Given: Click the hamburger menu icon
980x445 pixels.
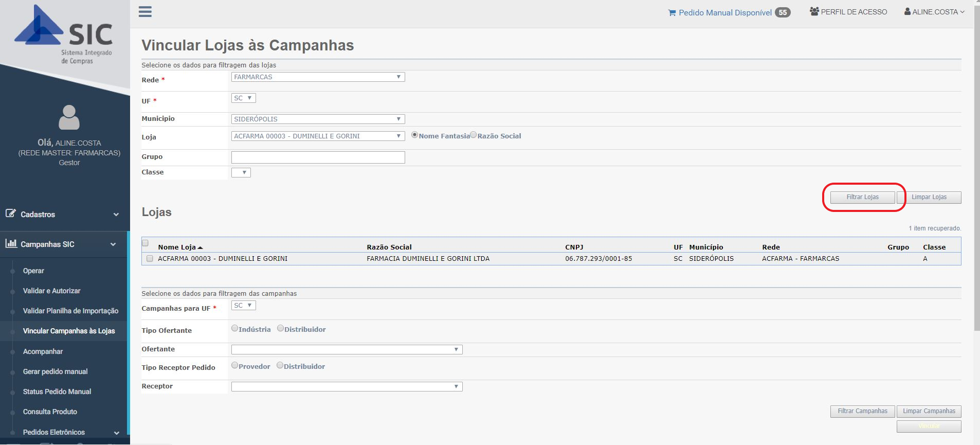Looking at the screenshot, I should pyautogui.click(x=145, y=12).
